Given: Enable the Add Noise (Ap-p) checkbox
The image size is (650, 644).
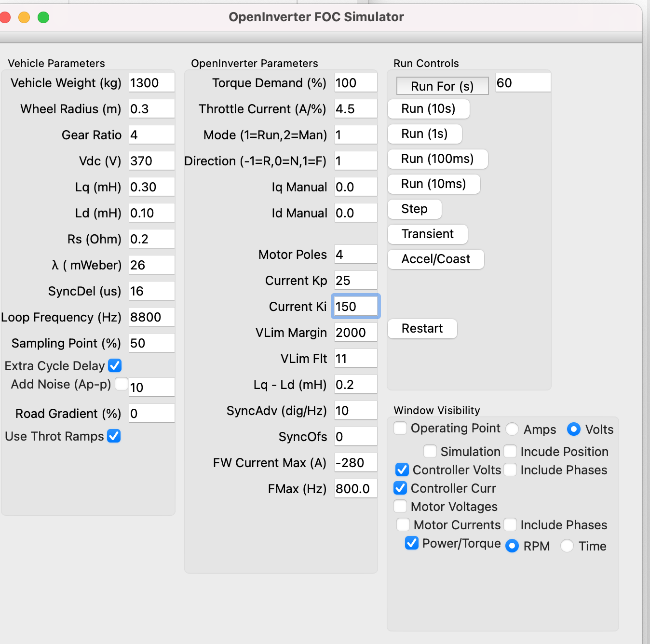Looking at the screenshot, I should 122,384.
